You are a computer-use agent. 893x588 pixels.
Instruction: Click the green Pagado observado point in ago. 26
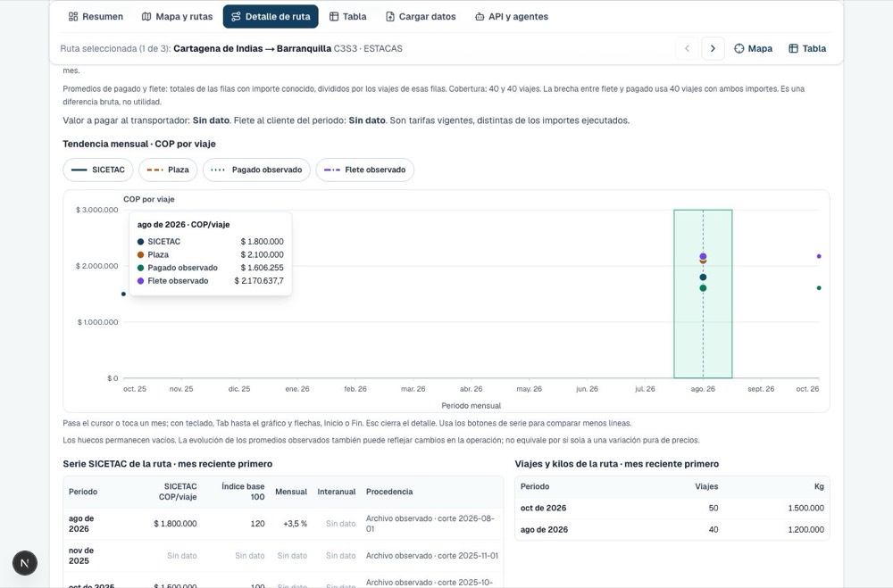[x=703, y=288]
